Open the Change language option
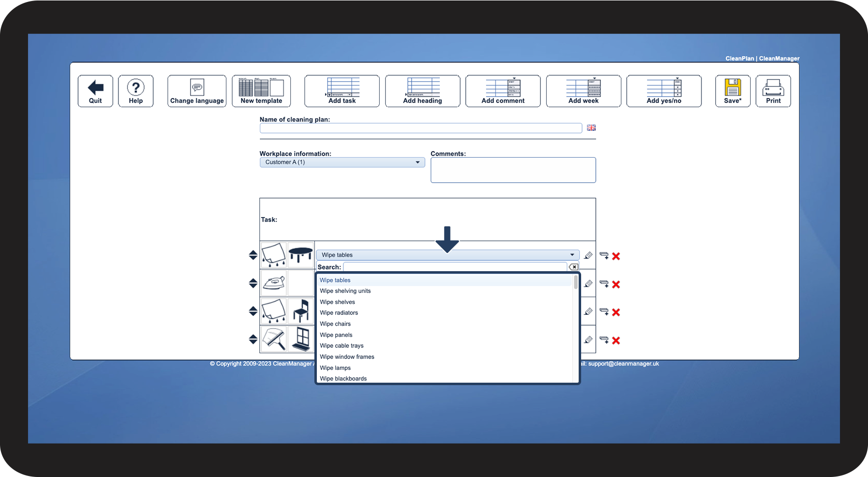Image resolution: width=868 pixels, height=477 pixels. (197, 91)
